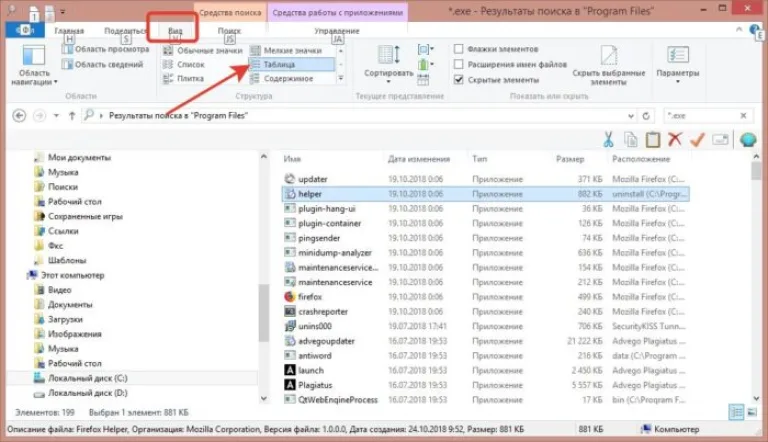
Task: Click the blue shell globe icon
Action: click(x=748, y=140)
